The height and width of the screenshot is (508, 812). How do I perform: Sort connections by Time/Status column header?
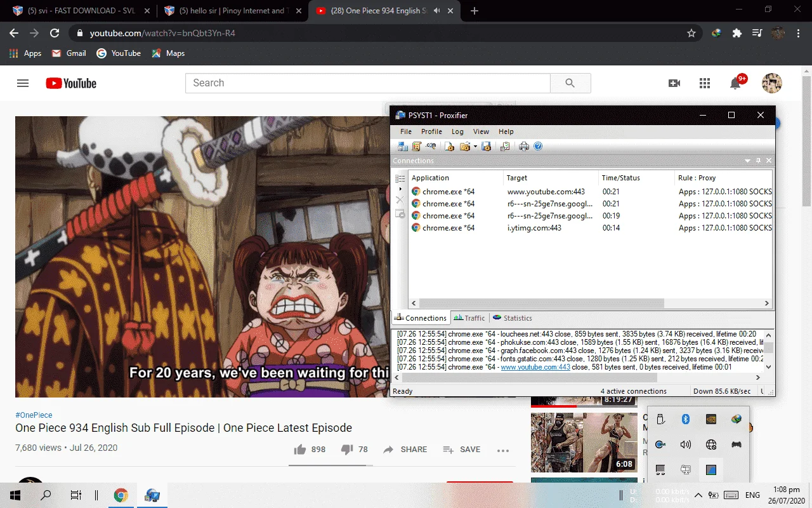[636, 178]
